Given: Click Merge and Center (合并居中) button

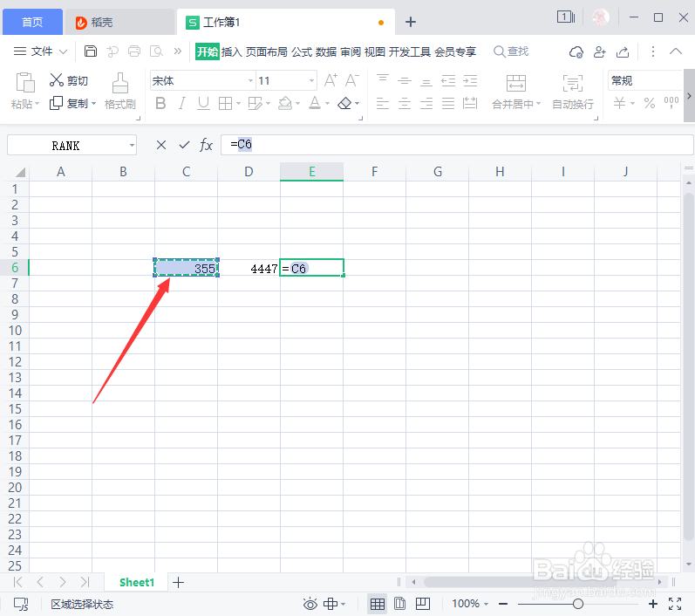Looking at the screenshot, I should pos(516,92).
